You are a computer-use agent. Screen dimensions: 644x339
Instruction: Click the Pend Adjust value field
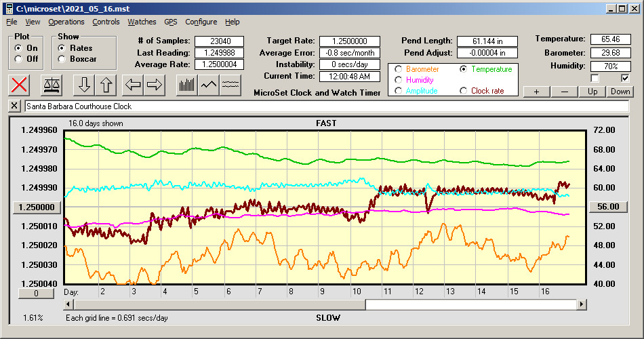pos(487,53)
